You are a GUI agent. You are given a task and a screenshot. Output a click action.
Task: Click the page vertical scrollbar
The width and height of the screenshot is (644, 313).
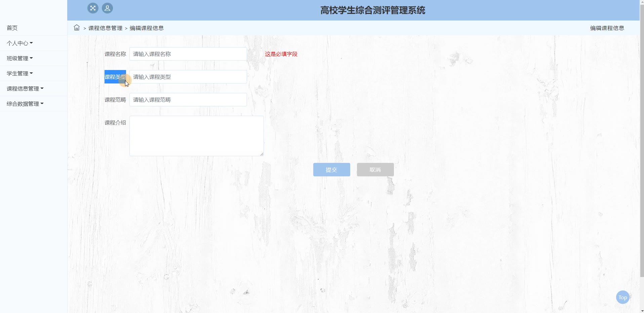(642, 141)
